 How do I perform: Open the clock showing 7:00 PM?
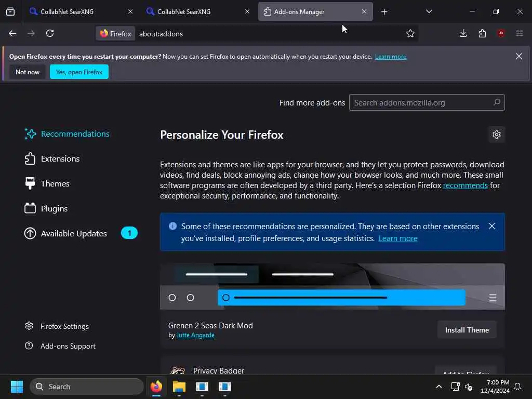point(495,387)
